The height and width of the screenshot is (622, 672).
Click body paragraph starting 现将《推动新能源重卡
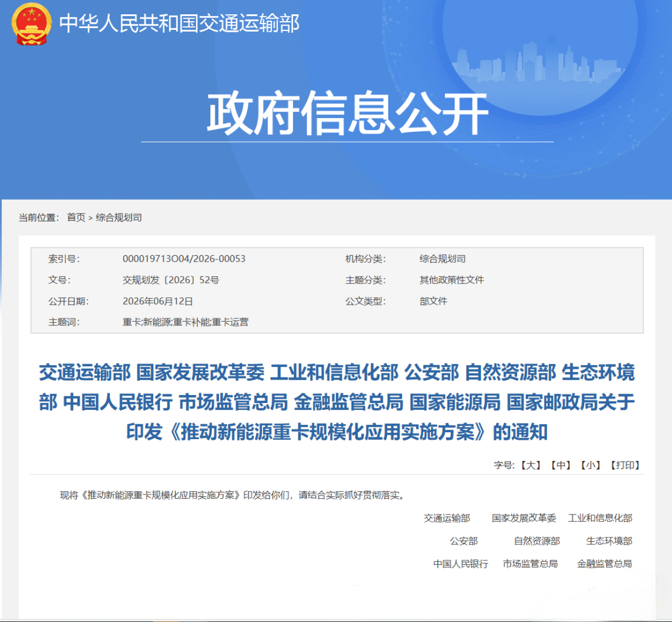232,496
